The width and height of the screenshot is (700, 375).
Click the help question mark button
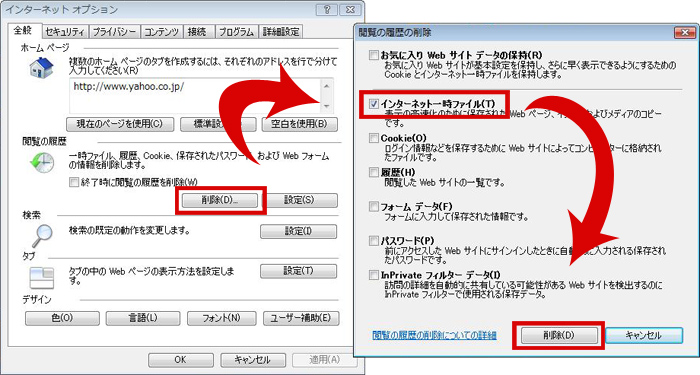coord(327,9)
